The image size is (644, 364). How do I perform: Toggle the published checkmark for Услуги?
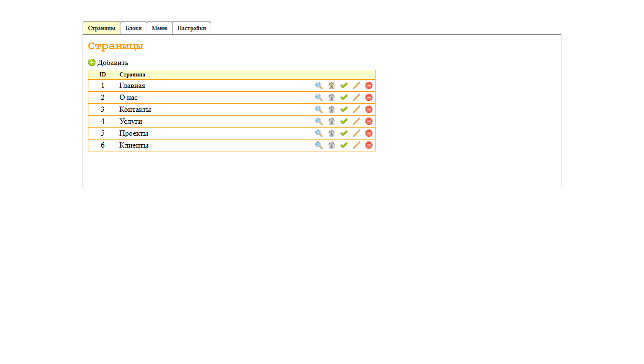343,121
